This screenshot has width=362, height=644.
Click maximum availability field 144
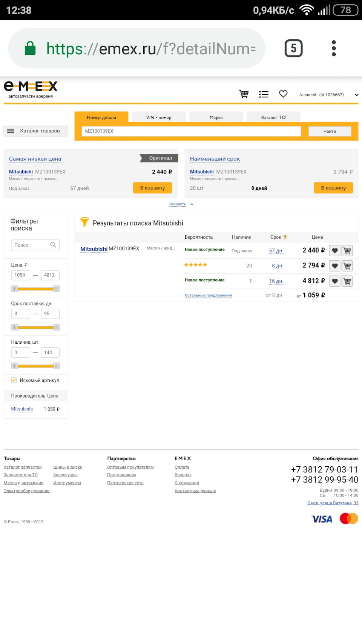[50, 352]
